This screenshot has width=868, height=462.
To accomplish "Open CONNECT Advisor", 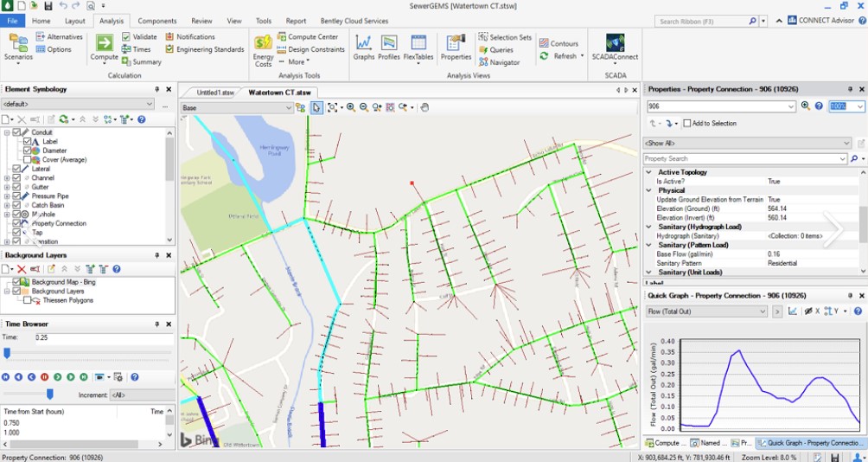I will (821, 21).
